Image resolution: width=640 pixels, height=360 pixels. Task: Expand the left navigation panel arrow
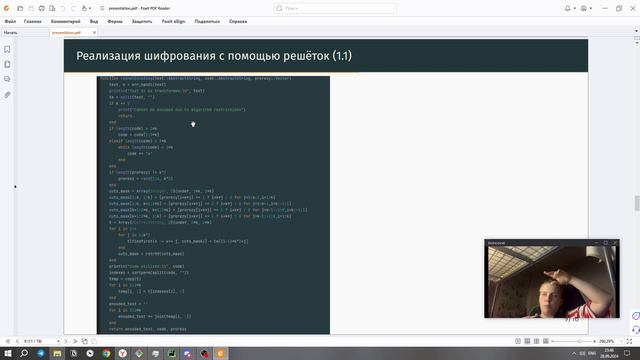coord(16,187)
